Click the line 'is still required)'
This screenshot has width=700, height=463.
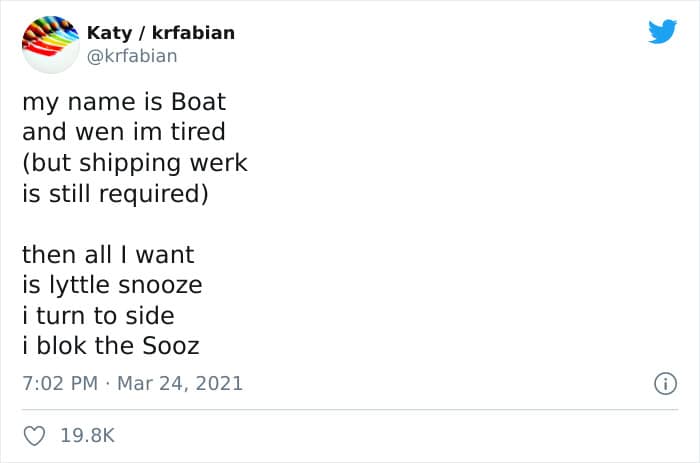point(115,194)
